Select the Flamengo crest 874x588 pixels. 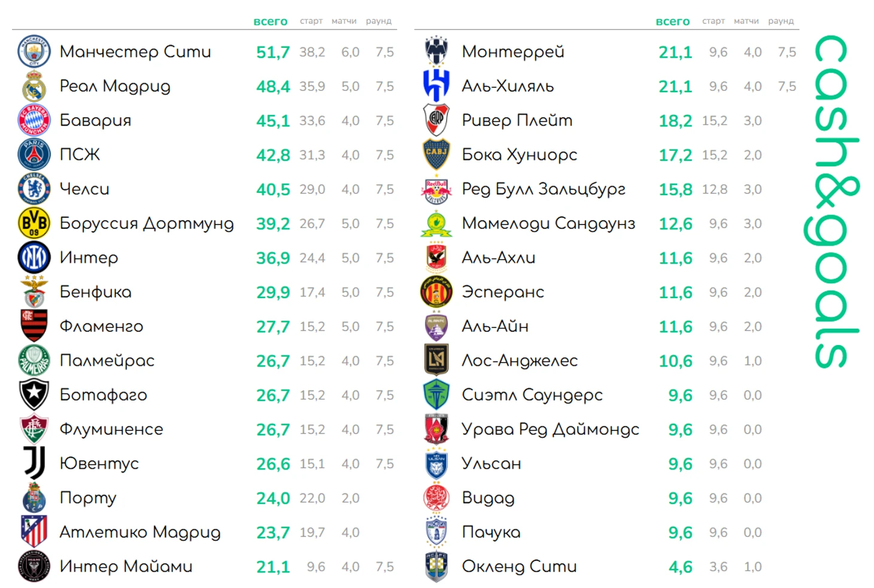[34, 326]
